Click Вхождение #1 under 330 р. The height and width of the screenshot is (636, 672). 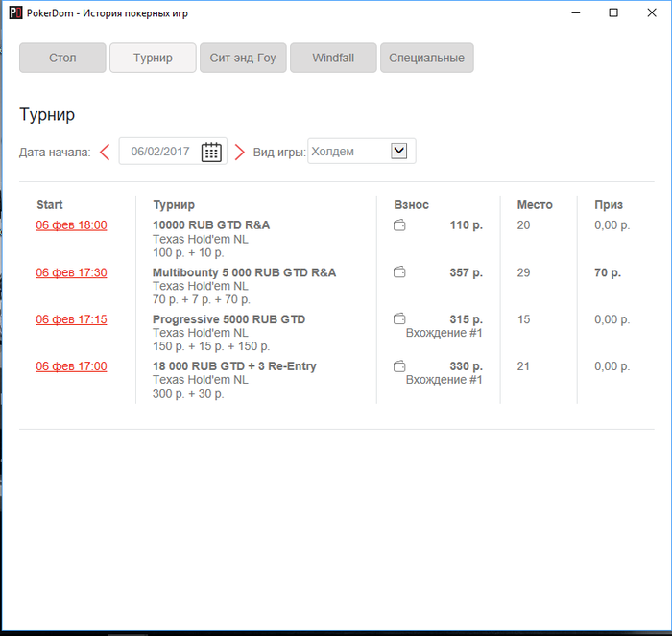(444, 380)
